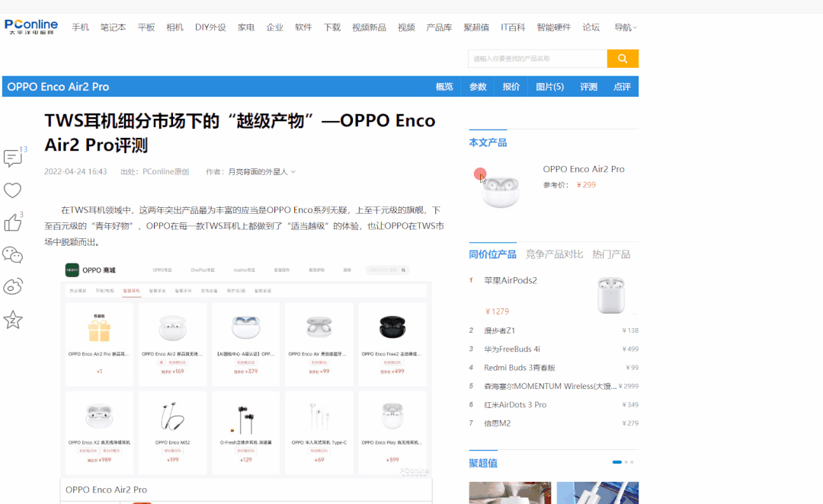
Task: Share via the WeChat icon
Action: tap(13, 255)
